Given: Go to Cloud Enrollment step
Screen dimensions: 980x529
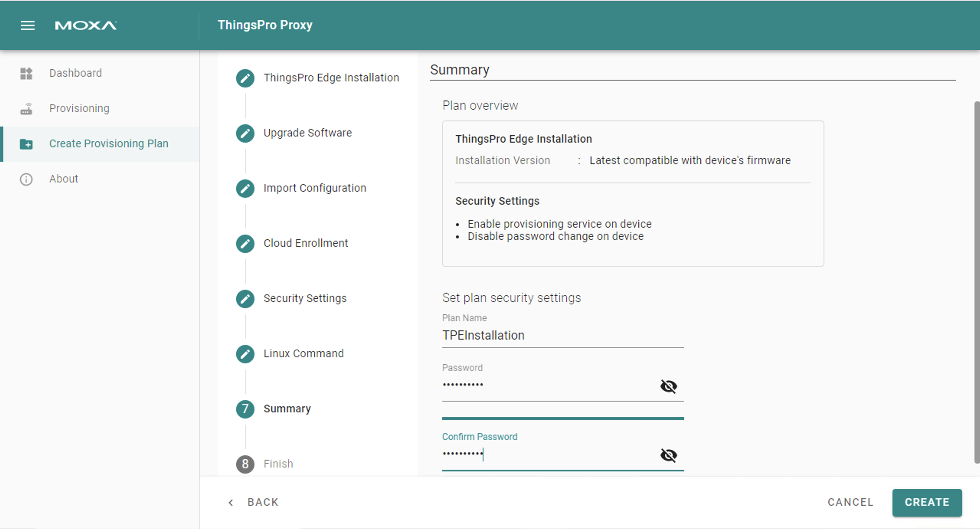Looking at the screenshot, I should tap(306, 243).
